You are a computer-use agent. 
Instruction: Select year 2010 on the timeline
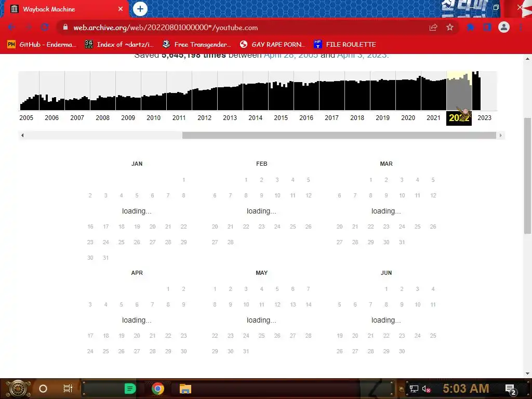pyautogui.click(x=153, y=118)
